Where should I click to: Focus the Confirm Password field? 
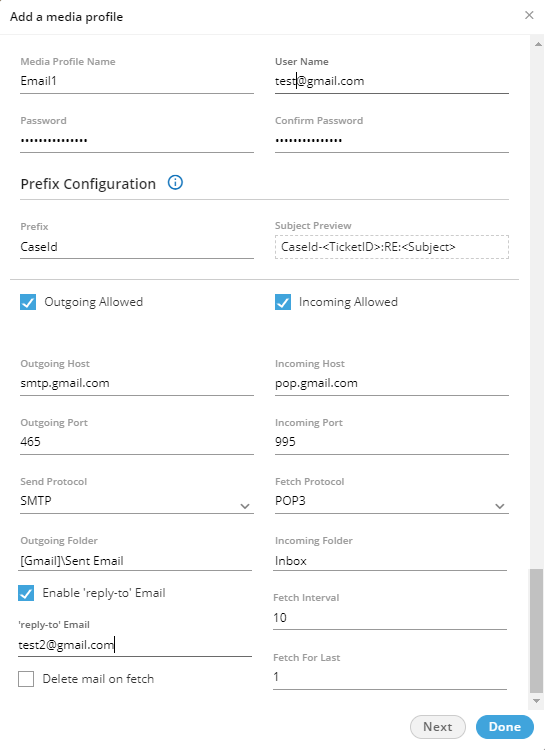click(x=391, y=141)
